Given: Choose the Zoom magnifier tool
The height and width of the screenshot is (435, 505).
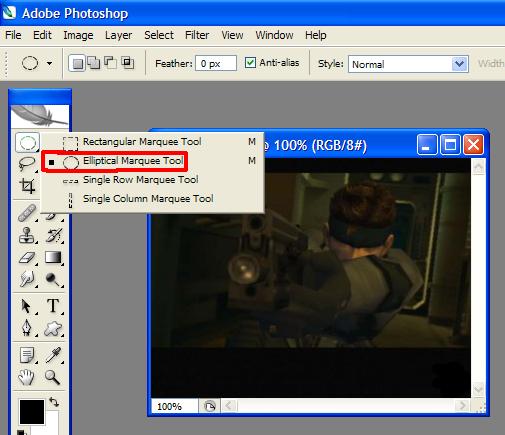Looking at the screenshot, I should coord(53,378).
